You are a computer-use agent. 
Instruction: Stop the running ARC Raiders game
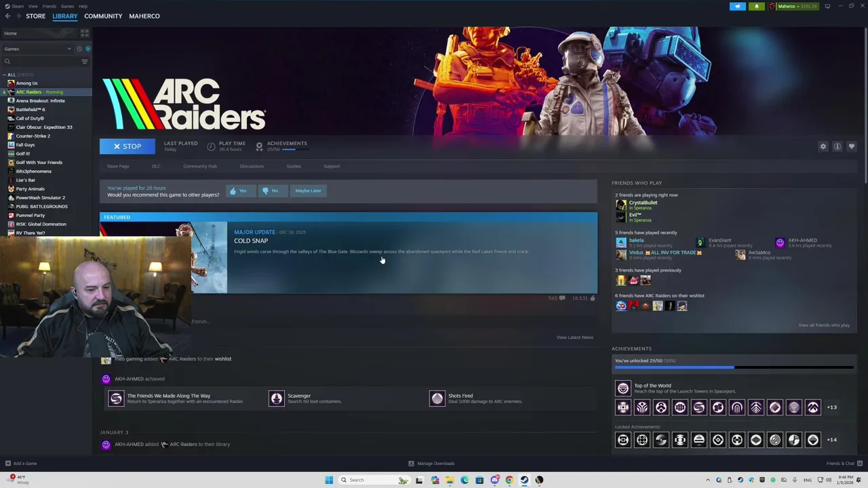tap(127, 146)
